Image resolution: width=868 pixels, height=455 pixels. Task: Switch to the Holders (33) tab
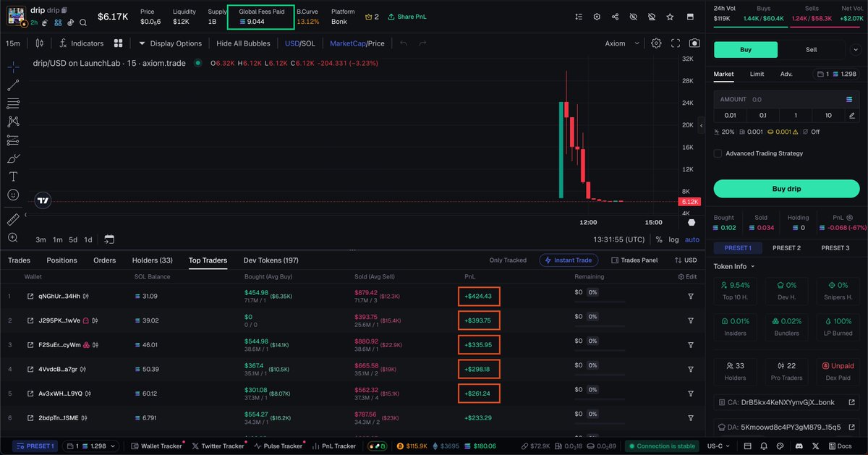tap(153, 260)
